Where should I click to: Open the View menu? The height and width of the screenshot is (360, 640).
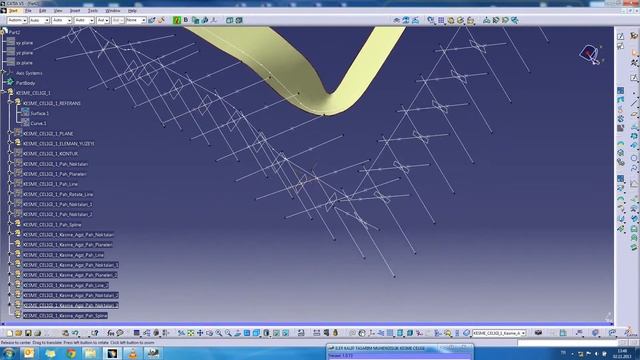point(58,11)
